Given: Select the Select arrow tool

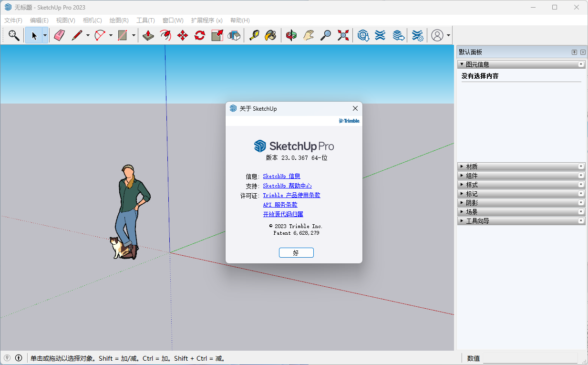Looking at the screenshot, I should pyautogui.click(x=34, y=35).
